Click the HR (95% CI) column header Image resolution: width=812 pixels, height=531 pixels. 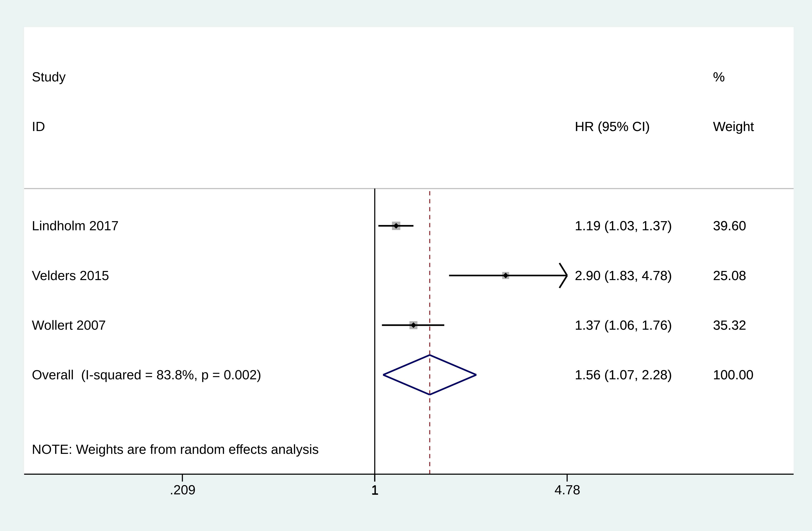(x=612, y=127)
